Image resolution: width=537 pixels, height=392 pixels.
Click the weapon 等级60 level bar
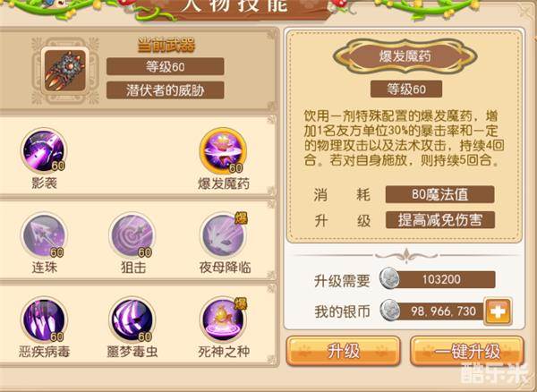[165, 66]
